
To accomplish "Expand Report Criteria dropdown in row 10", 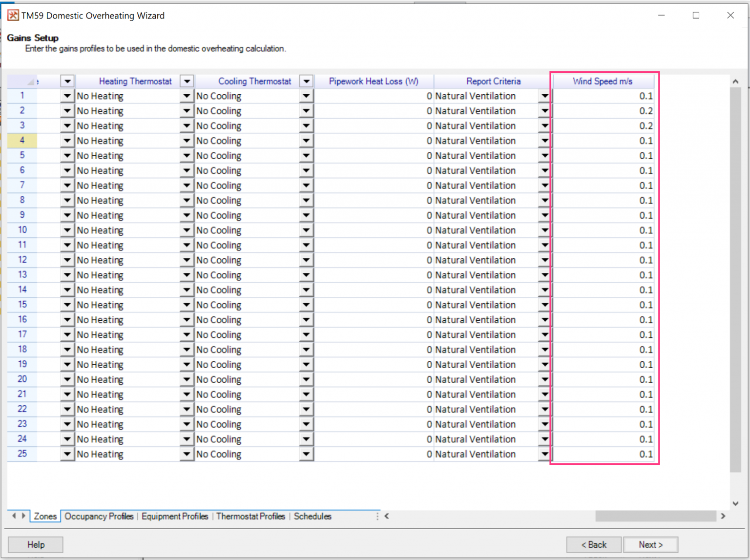I will point(545,230).
